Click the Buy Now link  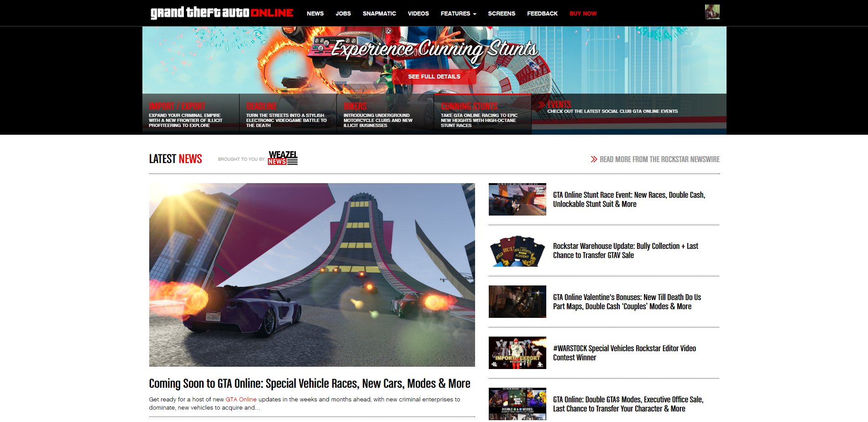pyautogui.click(x=583, y=14)
